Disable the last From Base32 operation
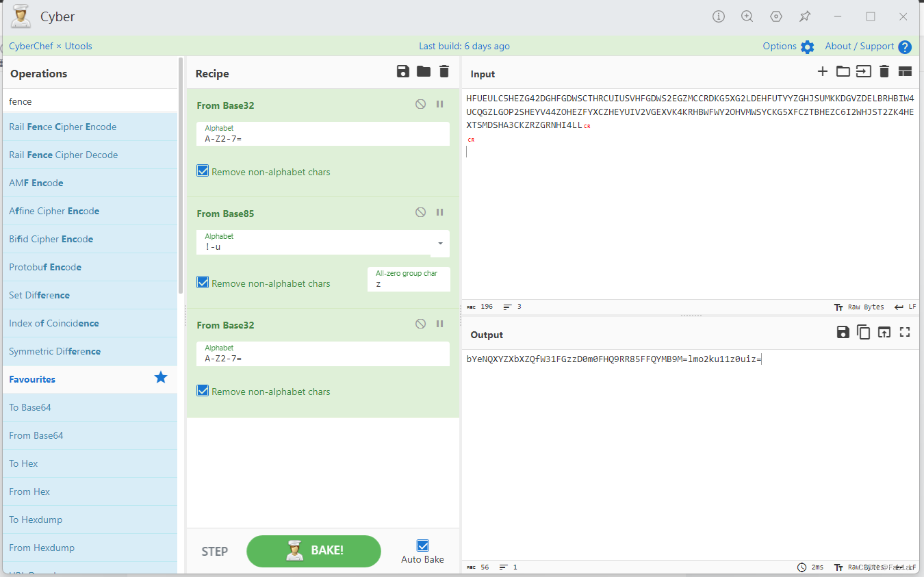Viewport: 924px width, 577px height. 420,324
